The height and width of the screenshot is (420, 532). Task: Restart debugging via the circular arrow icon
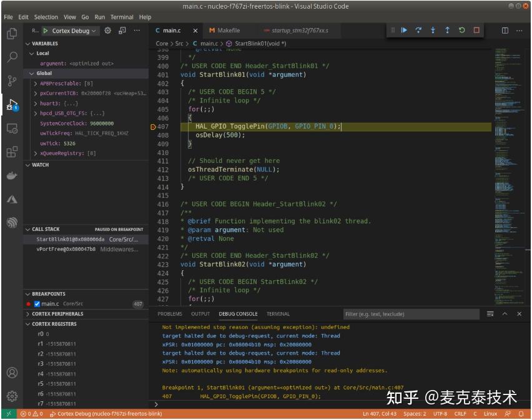[x=462, y=29]
